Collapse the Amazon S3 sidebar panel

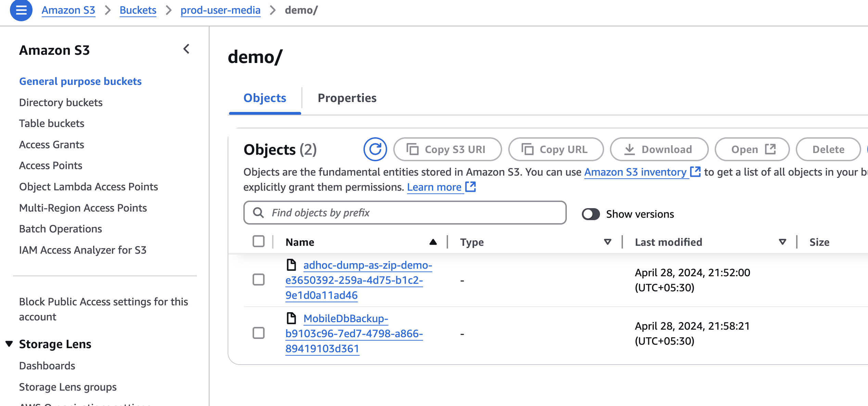pos(187,49)
